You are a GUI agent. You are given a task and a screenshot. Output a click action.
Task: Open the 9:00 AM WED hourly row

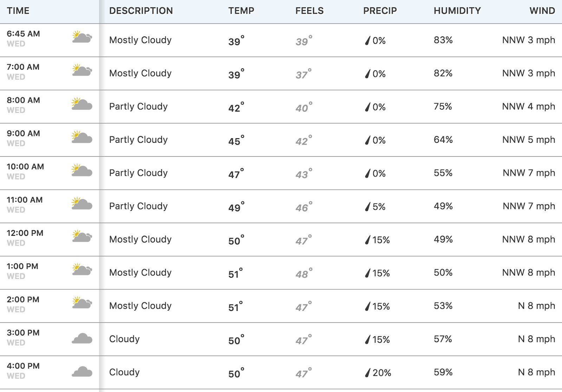[x=281, y=140]
